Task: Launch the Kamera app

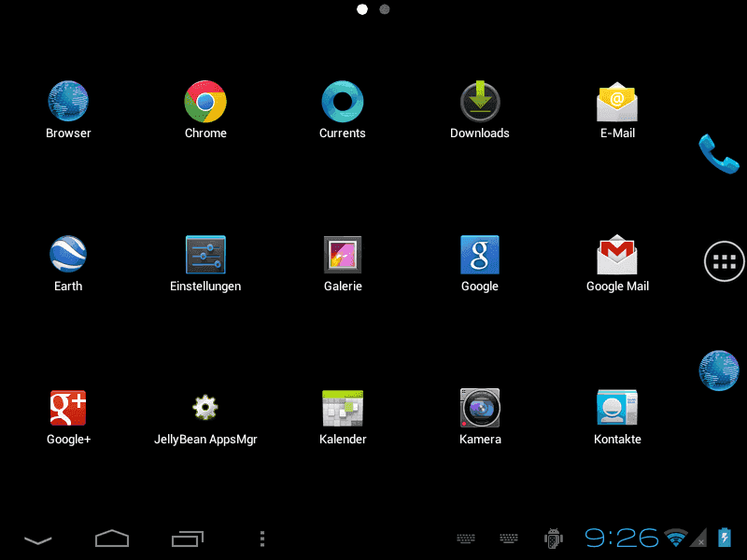Action: [x=480, y=417]
